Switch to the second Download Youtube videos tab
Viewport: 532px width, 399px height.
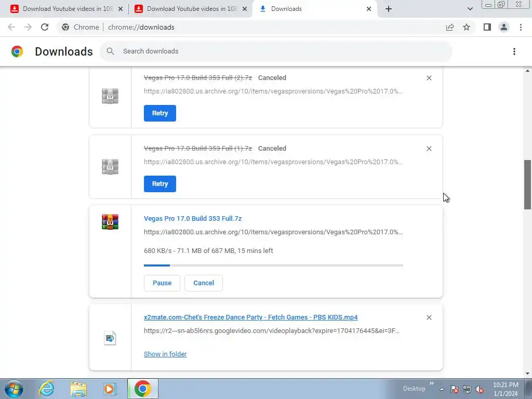tap(191, 9)
